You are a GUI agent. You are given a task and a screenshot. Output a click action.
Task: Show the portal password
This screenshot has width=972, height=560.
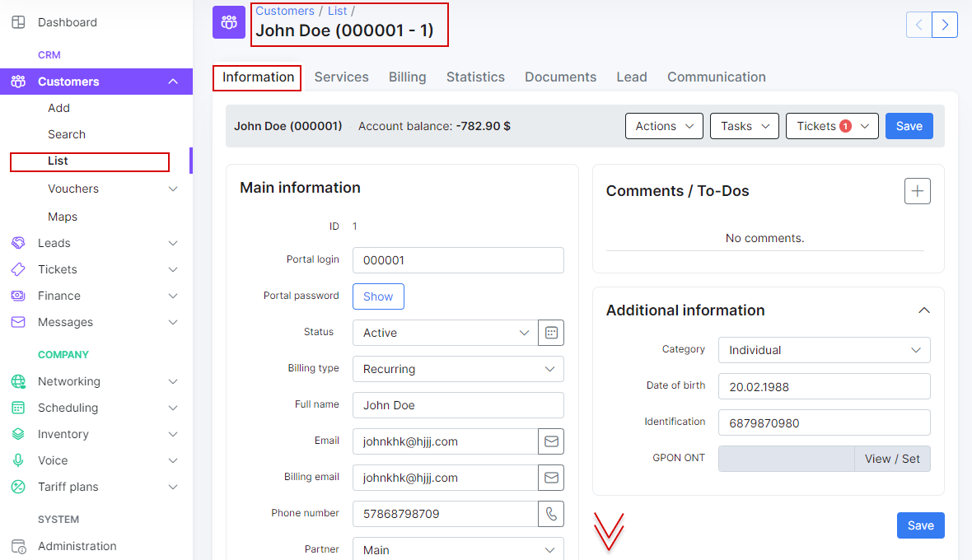pyautogui.click(x=378, y=296)
